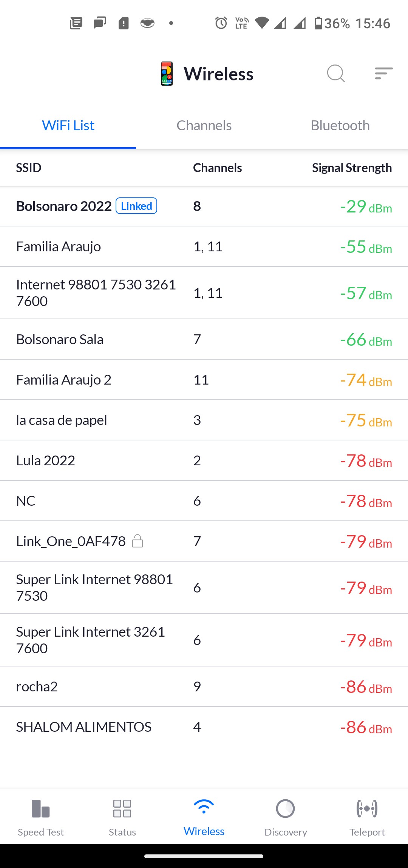This screenshot has width=408, height=868.
Task: Tap the phone device icon beside Wireless
Action: (167, 74)
